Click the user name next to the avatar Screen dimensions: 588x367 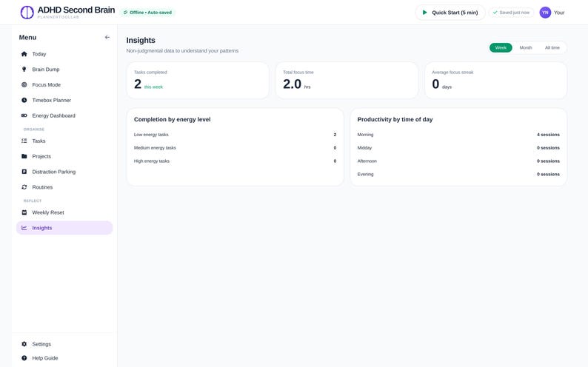pyautogui.click(x=559, y=13)
